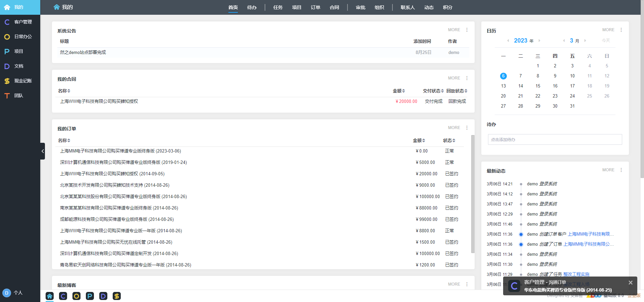The image size is (644, 302).
Task: Click the 点击添加待办 input field
Action: pos(555,139)
